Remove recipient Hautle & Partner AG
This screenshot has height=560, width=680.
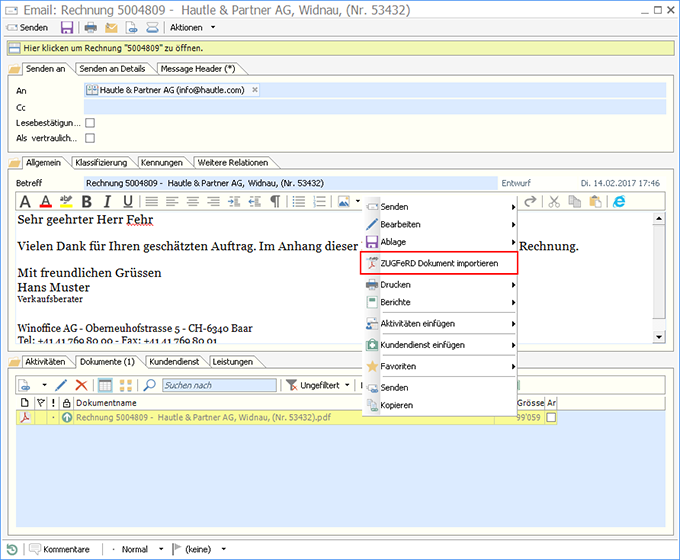tap(255, 90)
